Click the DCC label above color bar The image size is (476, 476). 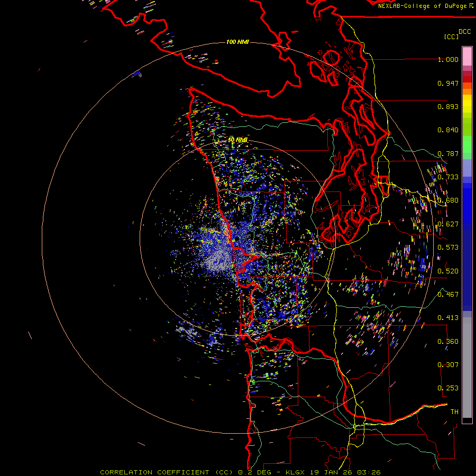point(464,32)
